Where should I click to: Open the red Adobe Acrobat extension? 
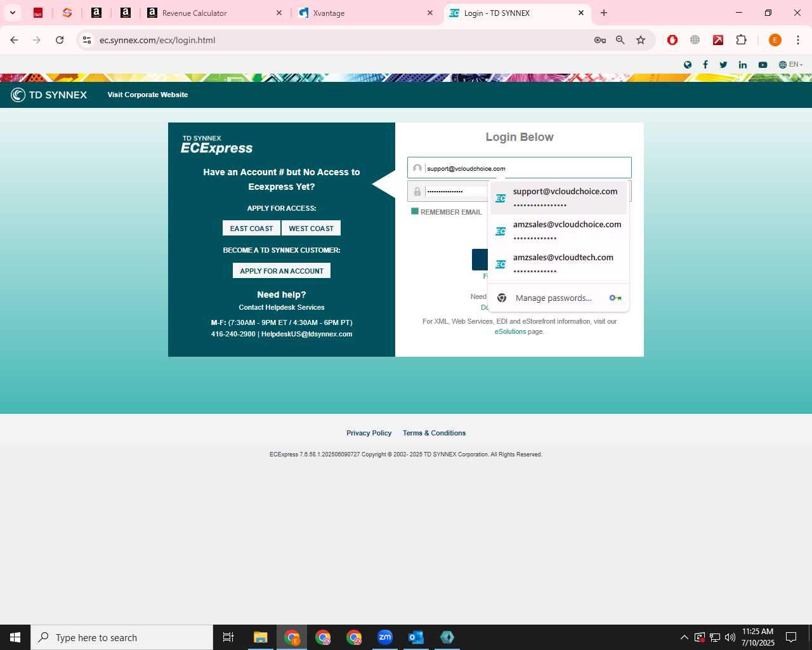(x=718, y=40)
